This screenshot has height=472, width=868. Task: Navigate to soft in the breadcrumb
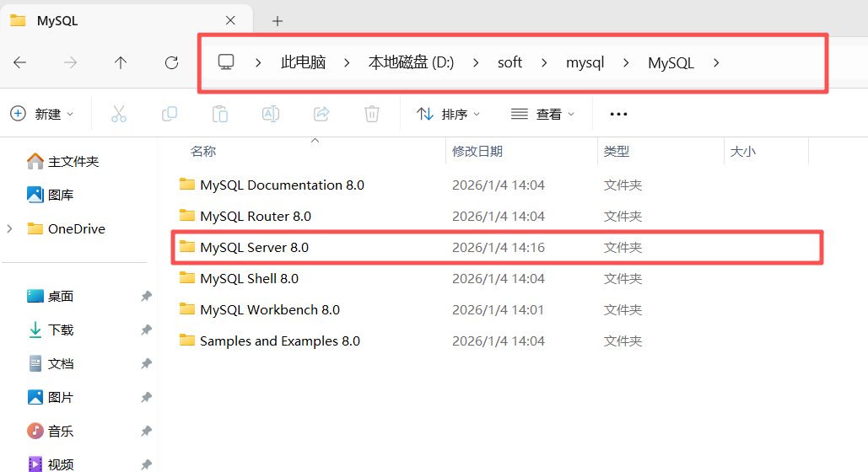click(x=509, y=62)
